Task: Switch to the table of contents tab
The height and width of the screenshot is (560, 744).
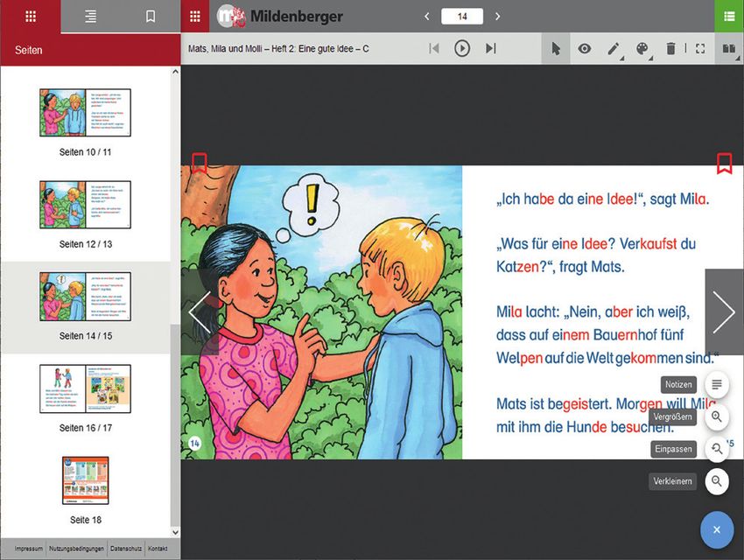Action: click(91, 17)
